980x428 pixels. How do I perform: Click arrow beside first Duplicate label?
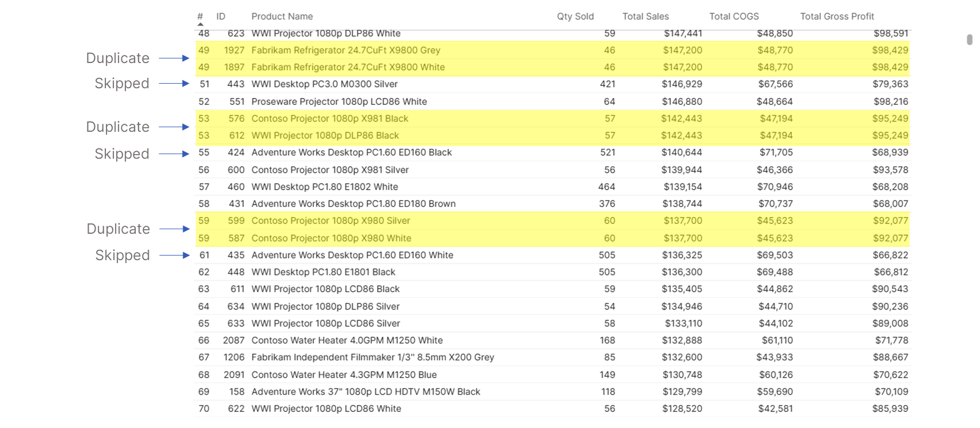coord(174,58)
